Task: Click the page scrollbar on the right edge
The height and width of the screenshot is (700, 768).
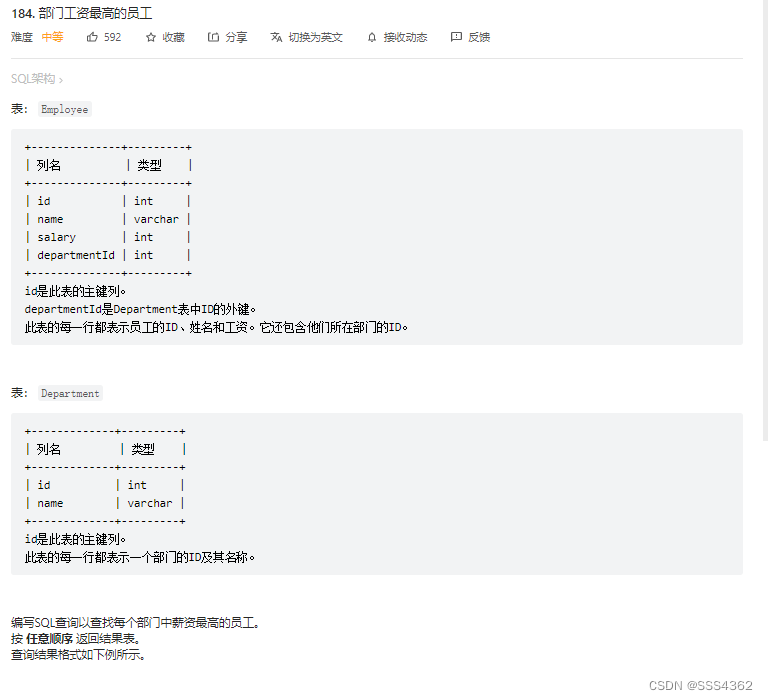Action: (765, 220)
